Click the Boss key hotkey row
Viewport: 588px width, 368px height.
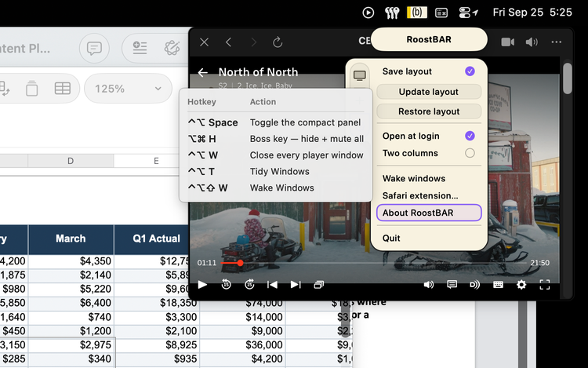[x=276, y=139]
